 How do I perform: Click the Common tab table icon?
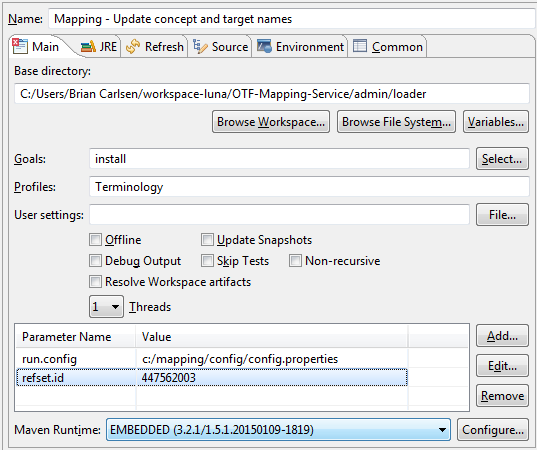360,46
